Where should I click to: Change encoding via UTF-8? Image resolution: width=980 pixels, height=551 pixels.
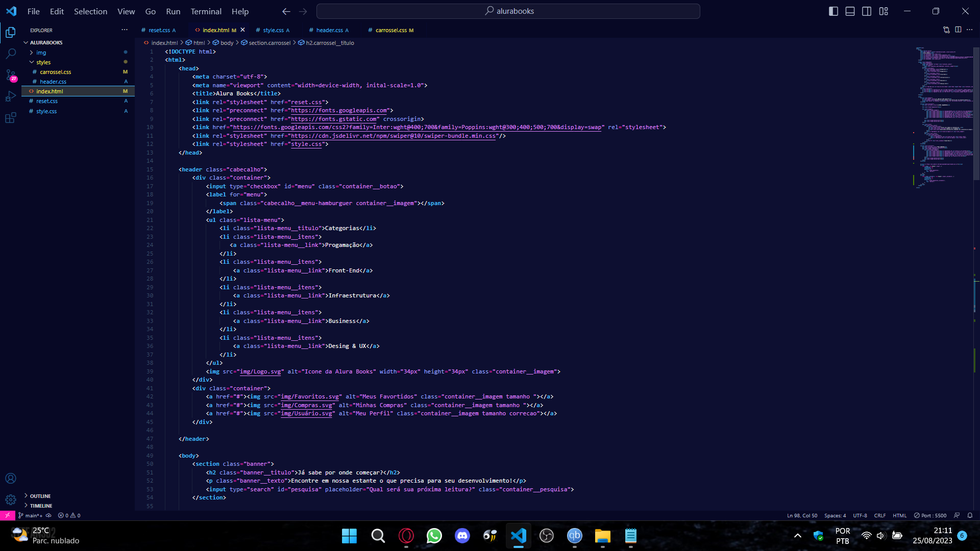(x=860, y=515)
